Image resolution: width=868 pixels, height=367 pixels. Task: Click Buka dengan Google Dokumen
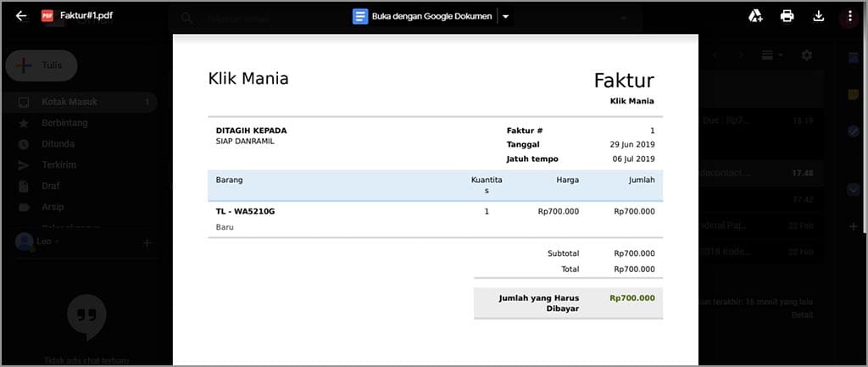pos(422,16)
